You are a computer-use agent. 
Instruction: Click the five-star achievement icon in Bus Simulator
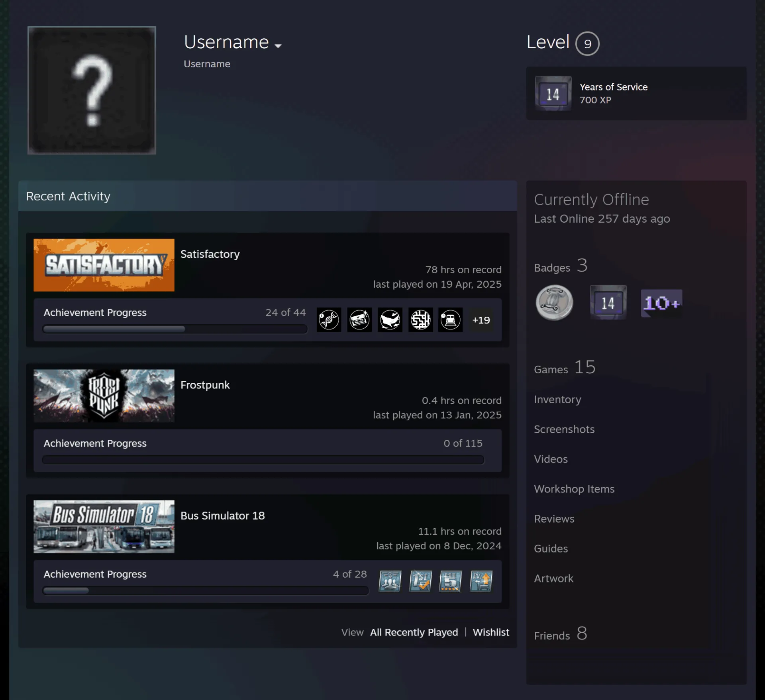(451, 581)
